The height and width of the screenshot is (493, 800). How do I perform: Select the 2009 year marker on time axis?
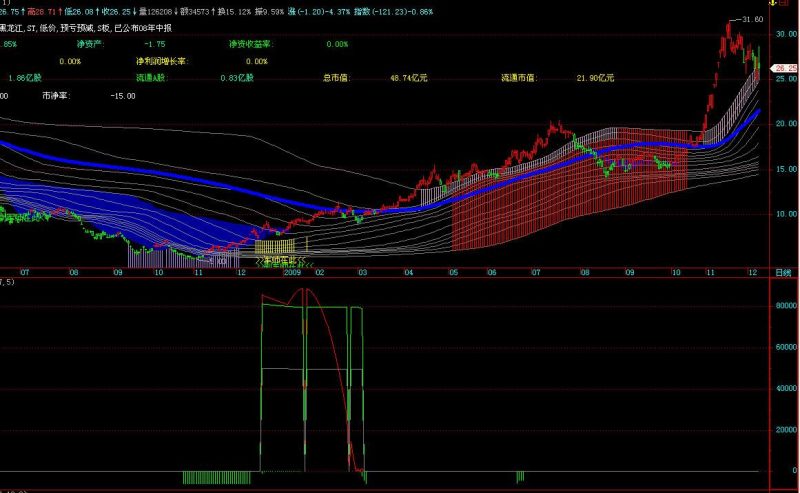(292, 273)
